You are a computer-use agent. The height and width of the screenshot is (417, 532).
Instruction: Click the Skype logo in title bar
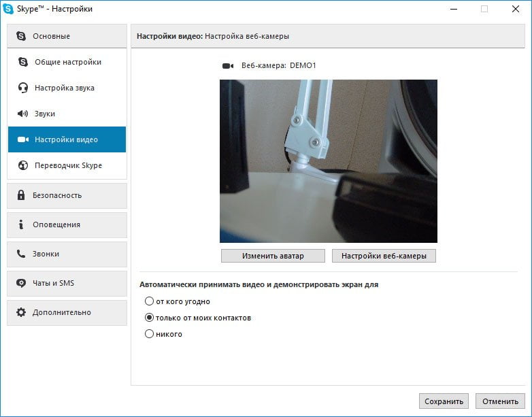tap(7, 9)
